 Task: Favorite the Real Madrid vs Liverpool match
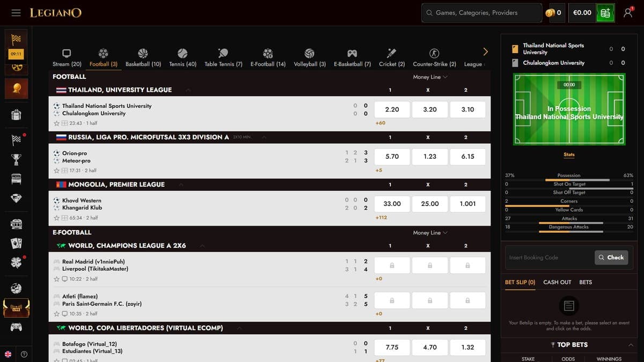click(x=57, y=279)
